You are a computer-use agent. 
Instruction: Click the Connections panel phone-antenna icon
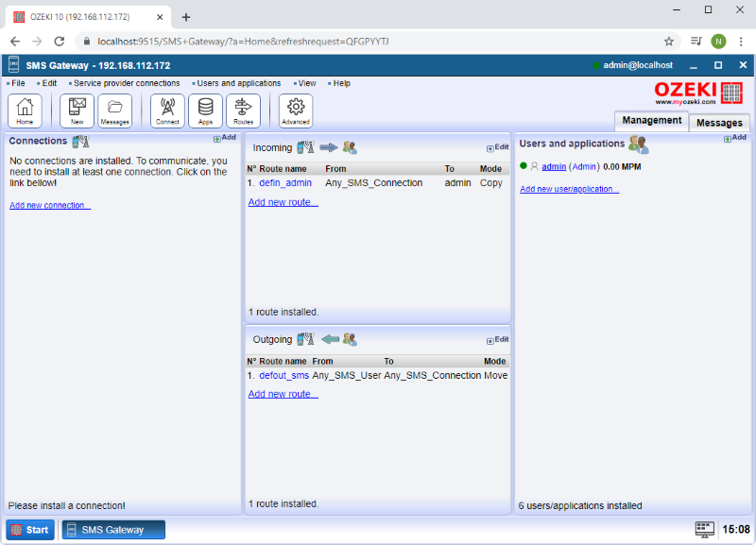click(x=80, y=141)
